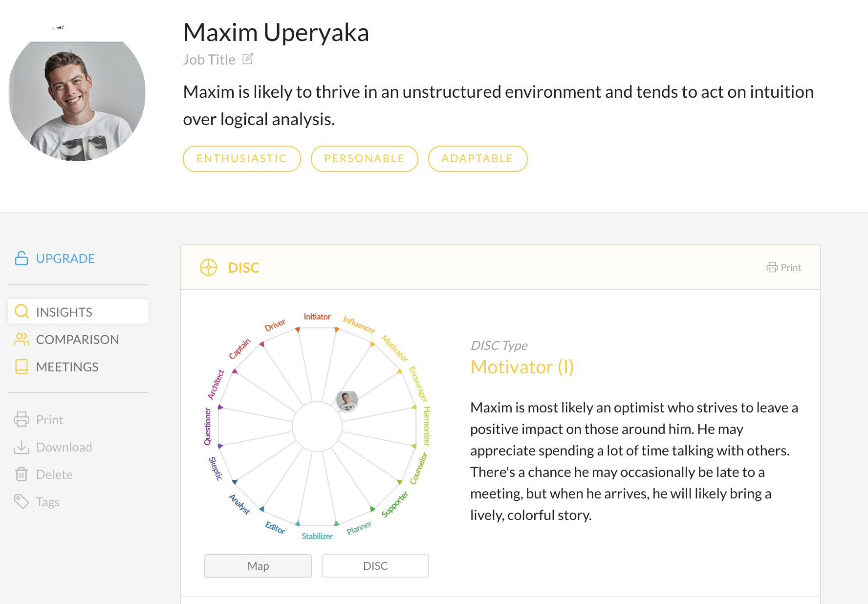This screenshot has width=868, height=604.
Task: Click the DISC crosshair circle icon
Action: (209, 267)
